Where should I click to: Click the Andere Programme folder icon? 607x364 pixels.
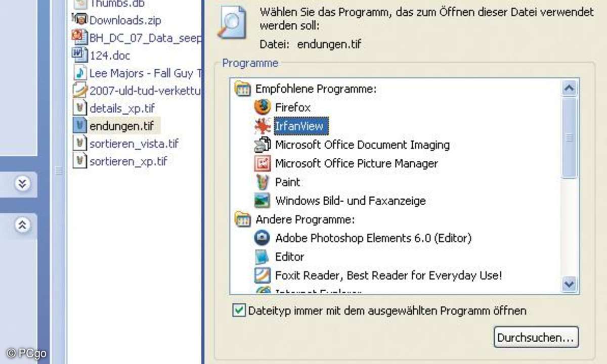(243, 219)
